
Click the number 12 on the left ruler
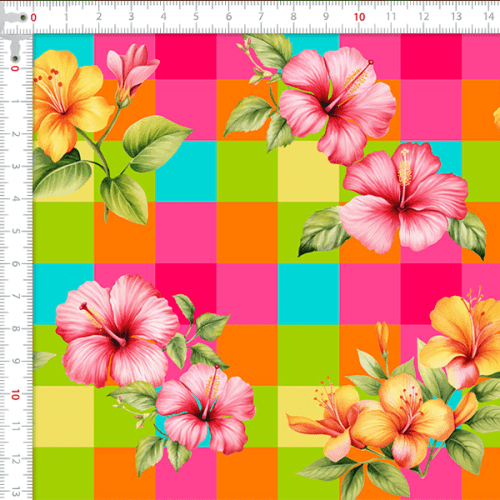click(x=15, y=459)
